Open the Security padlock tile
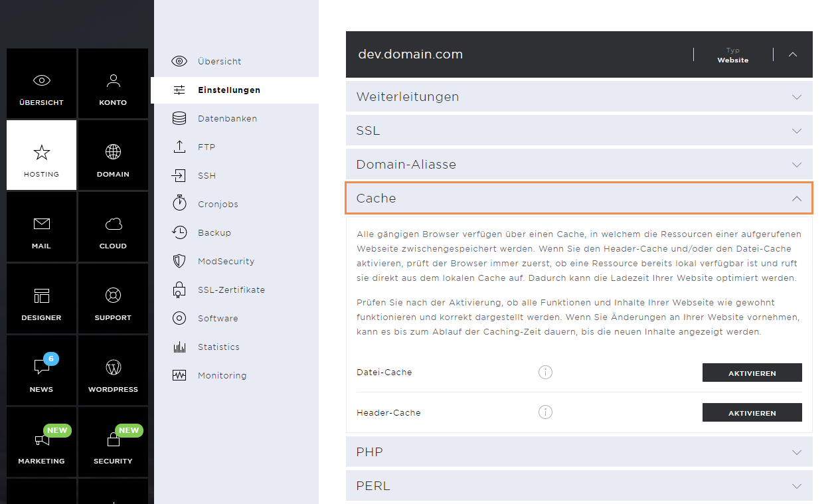The width and height of the screenshot is (840, 504). pyautogui.click(x=113, y=442)
